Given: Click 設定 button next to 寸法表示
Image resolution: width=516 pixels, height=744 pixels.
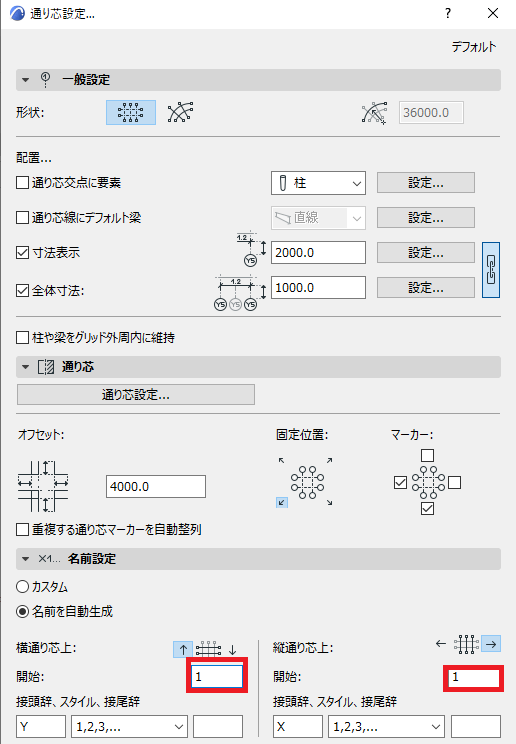Looking at the screenshot, I should [x=426, y=252].
